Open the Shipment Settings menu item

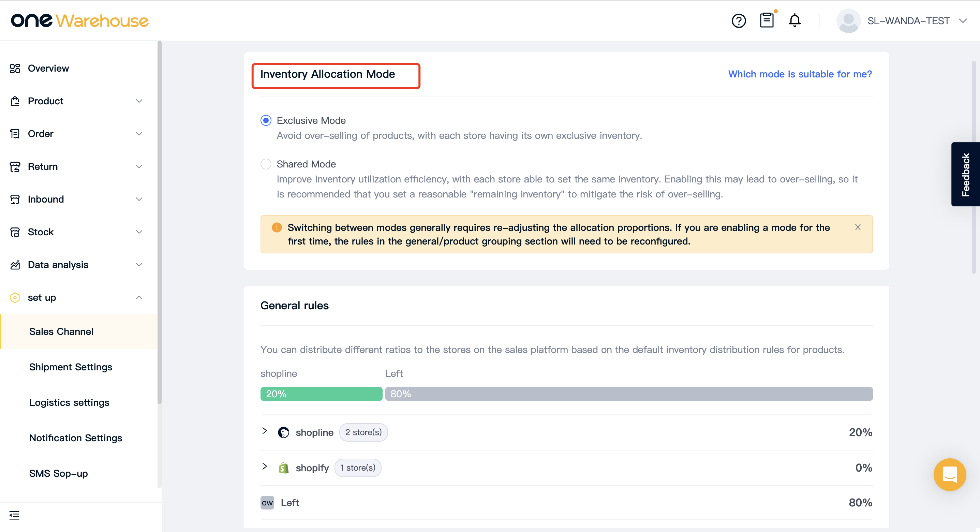(79, 367)
